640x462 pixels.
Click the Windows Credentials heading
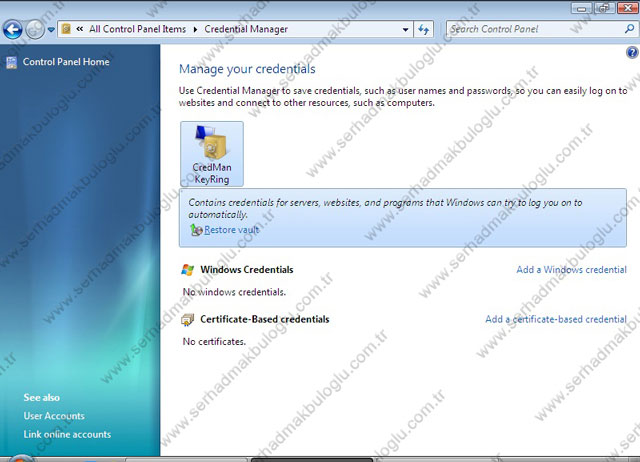point(247,270)
